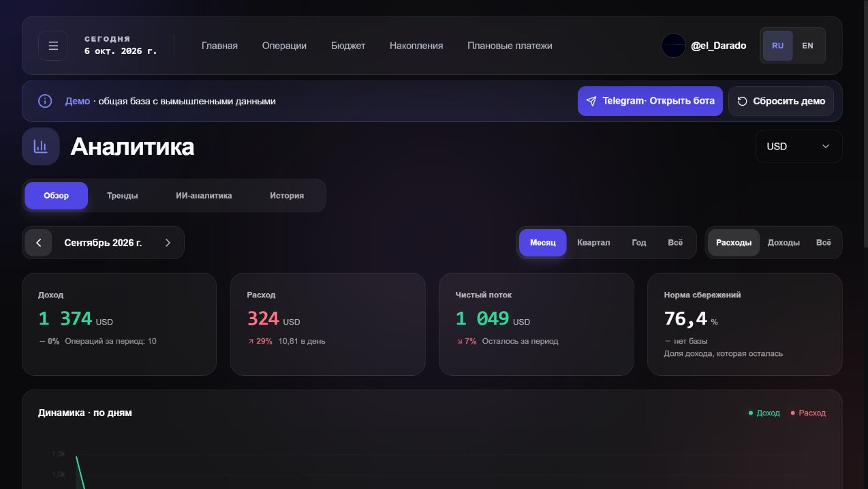868x489 pixels.
Task: Click the Telegram paper-plane icon
Action: (591, 101)
